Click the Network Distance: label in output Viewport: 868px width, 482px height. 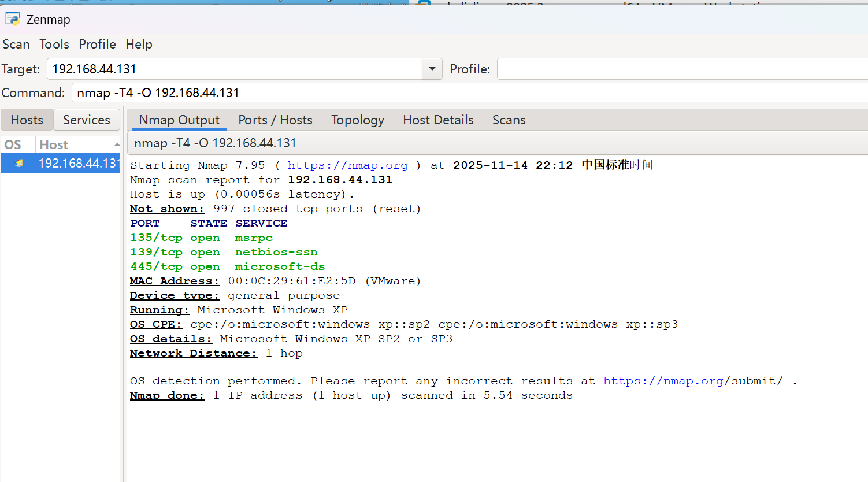(x=194, y=353)
